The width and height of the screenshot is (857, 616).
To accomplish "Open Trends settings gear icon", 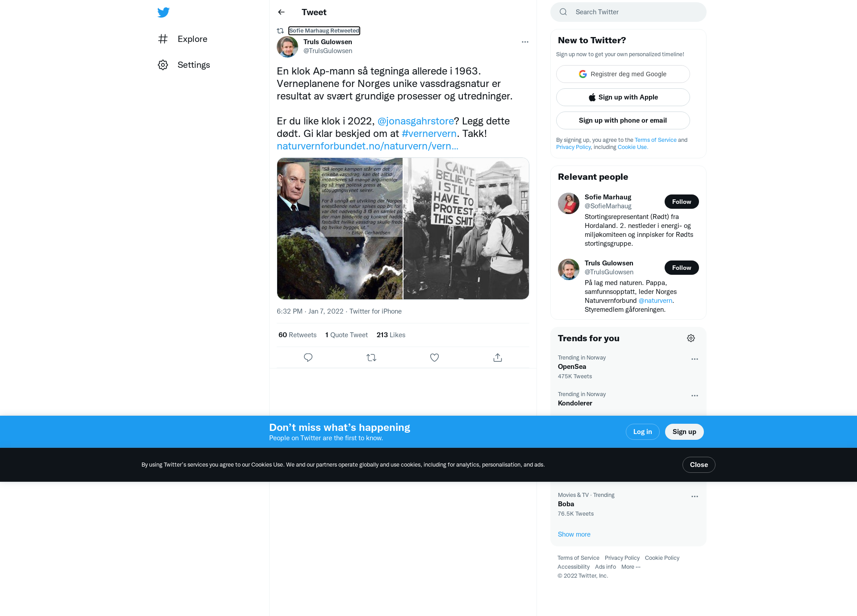I will [691, 338].
